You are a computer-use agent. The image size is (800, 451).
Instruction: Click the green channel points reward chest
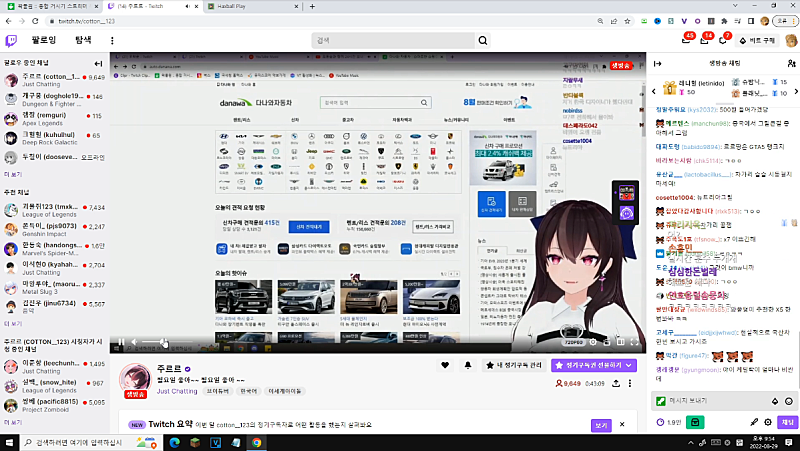point(694,422)
